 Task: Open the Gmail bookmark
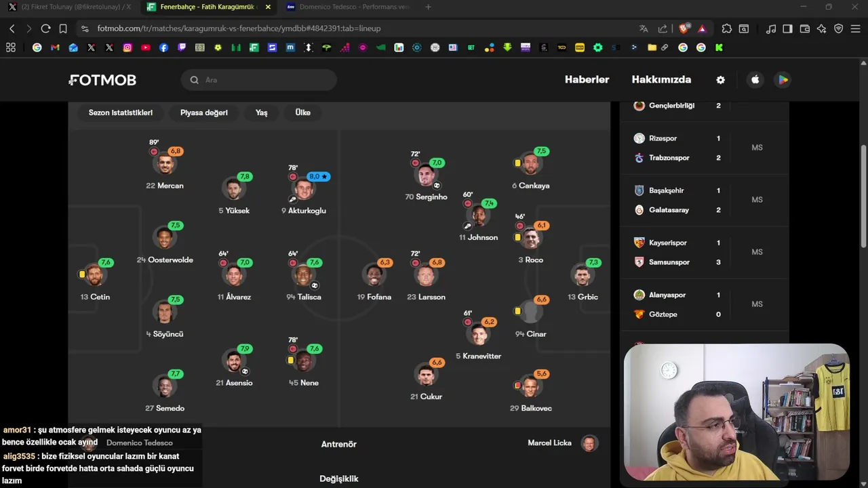click(x=55, y=47)
